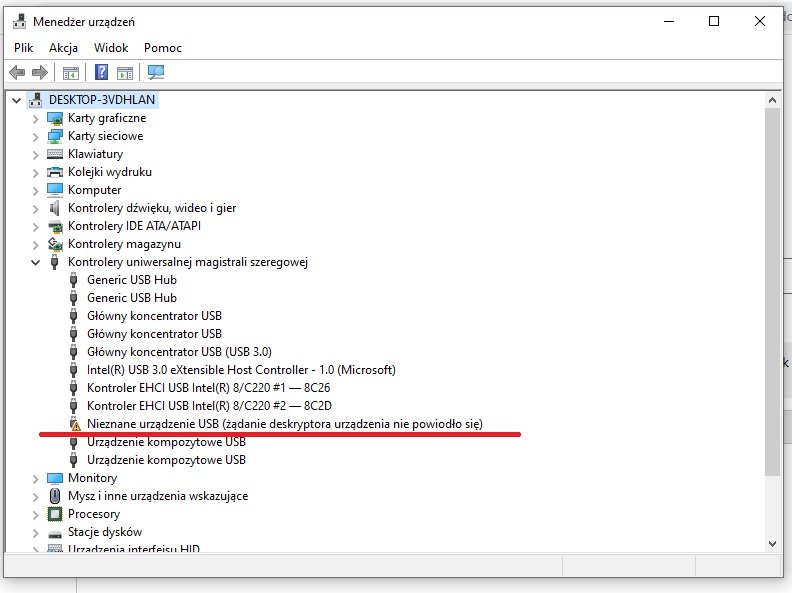Select the first Generic USB Hub entry
Screen dimensions: 792x593
click(x=132, y=280)
